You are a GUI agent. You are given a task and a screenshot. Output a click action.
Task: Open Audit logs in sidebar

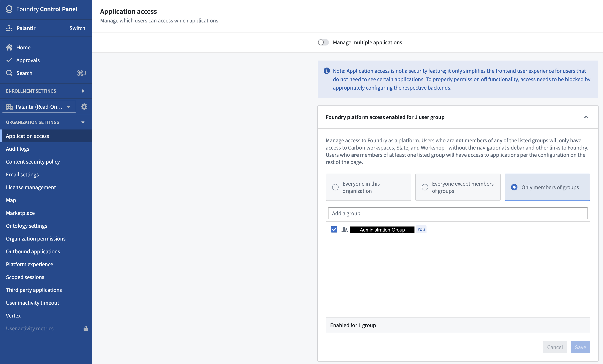pyautogui.click(x=18, y=149)
